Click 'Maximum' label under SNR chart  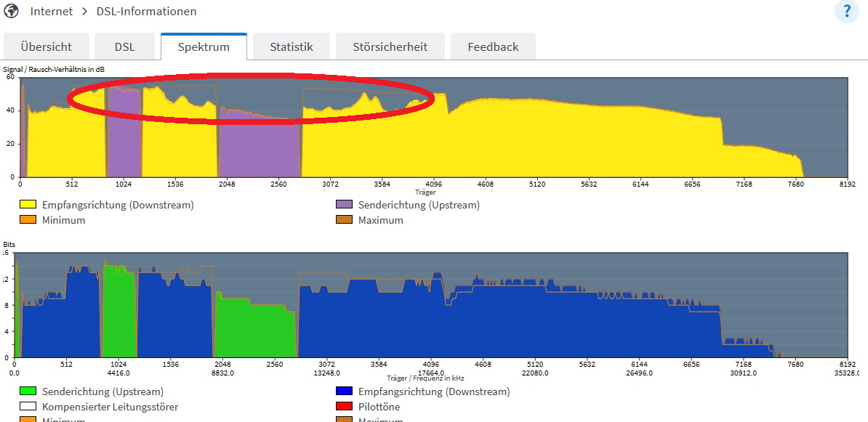(x=381, y=220)
